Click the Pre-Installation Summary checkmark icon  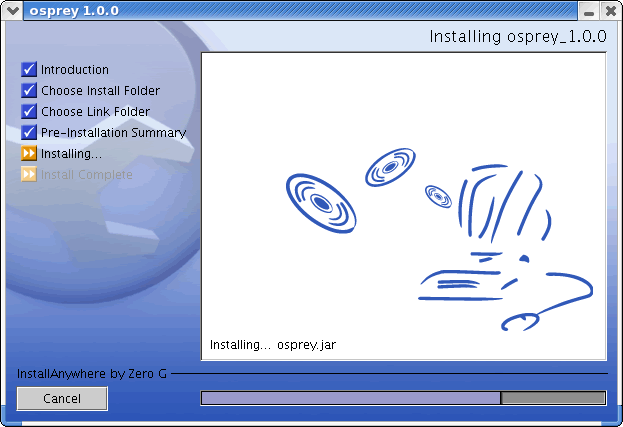(29, 133)
